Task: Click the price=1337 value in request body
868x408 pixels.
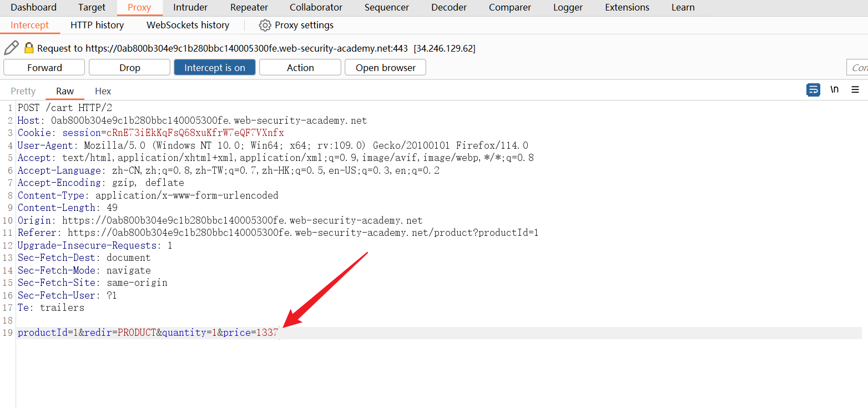Action: coord(267,333)
